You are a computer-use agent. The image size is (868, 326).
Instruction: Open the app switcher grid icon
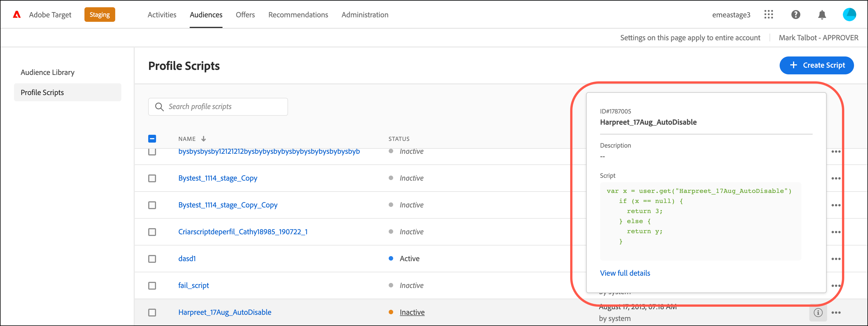[769, 15]
